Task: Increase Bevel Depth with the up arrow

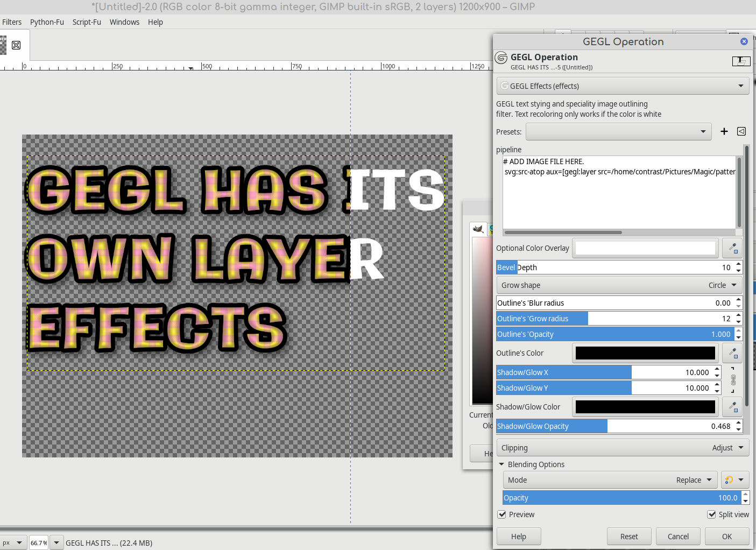Action: 738,264
